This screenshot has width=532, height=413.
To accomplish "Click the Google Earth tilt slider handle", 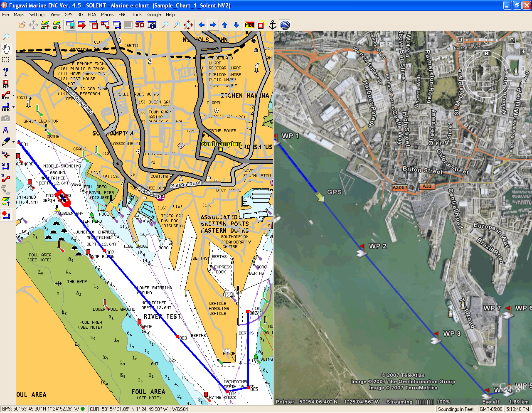I will (x=485, y=40).
